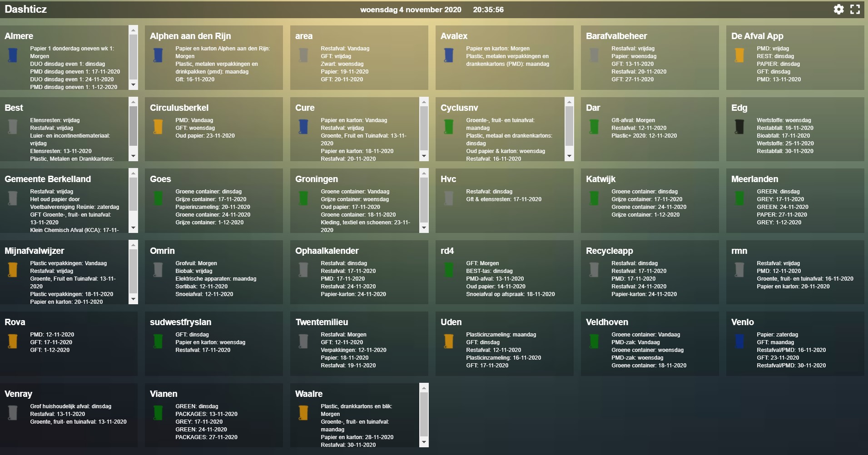Click 'PACKAGES: 13-11-2020' in Vianen card
This screenshot has width=868, height=455.
click(x=206, y=414)
